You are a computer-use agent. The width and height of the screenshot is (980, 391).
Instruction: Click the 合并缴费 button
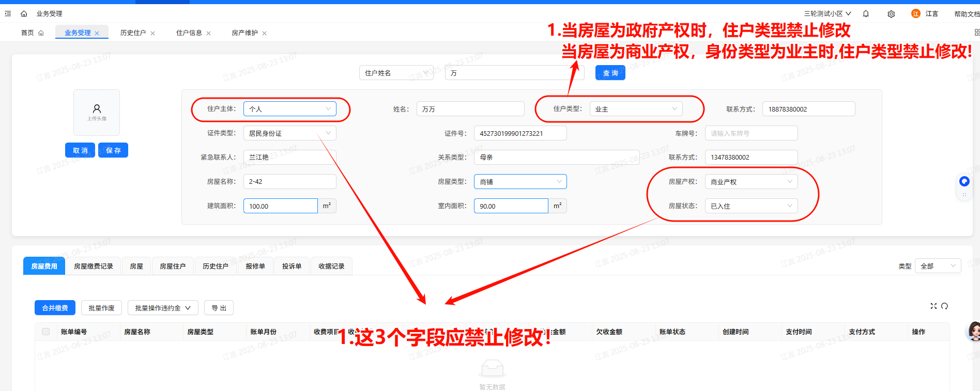pyautogui.click(x=55, y=308)
